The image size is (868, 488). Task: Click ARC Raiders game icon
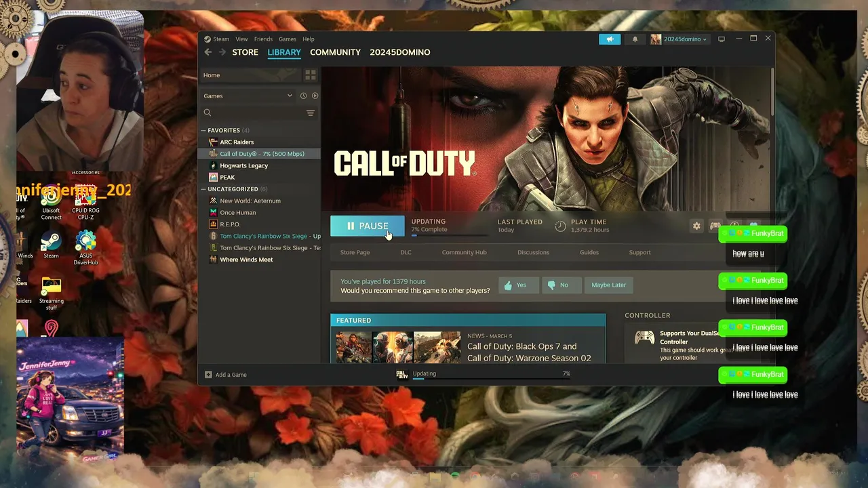[x=213, y=142]
